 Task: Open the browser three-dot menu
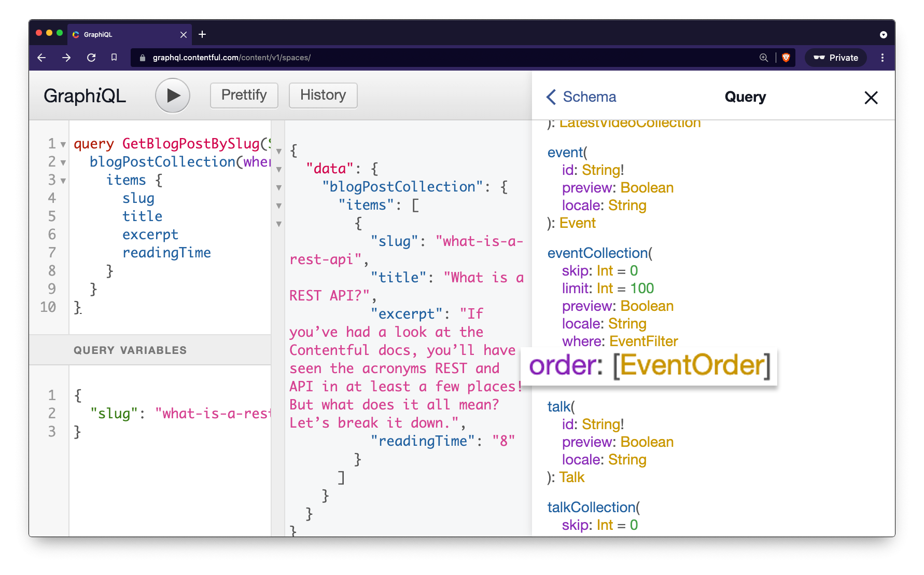click(x=883, y=58)
